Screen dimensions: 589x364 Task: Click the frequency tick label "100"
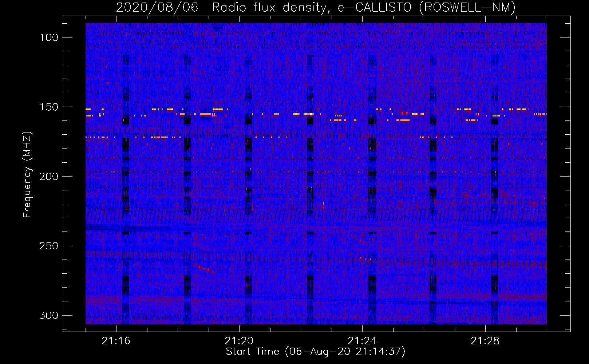point(49,37)
